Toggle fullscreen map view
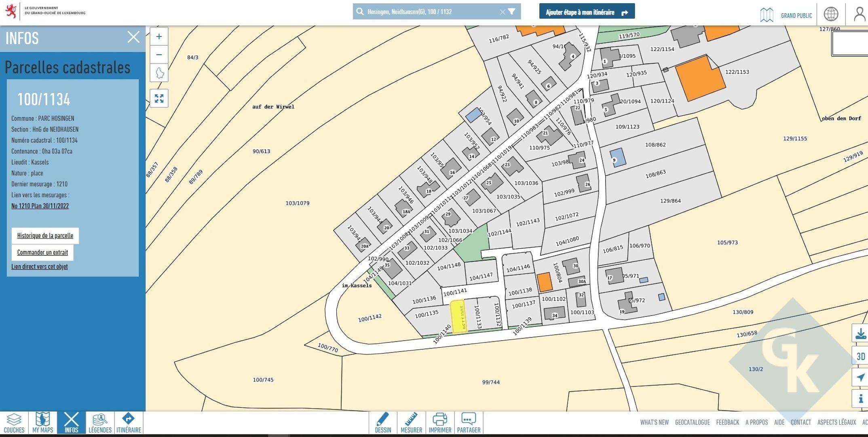Screen dimensions: 868x437 (x=159, y=98)
